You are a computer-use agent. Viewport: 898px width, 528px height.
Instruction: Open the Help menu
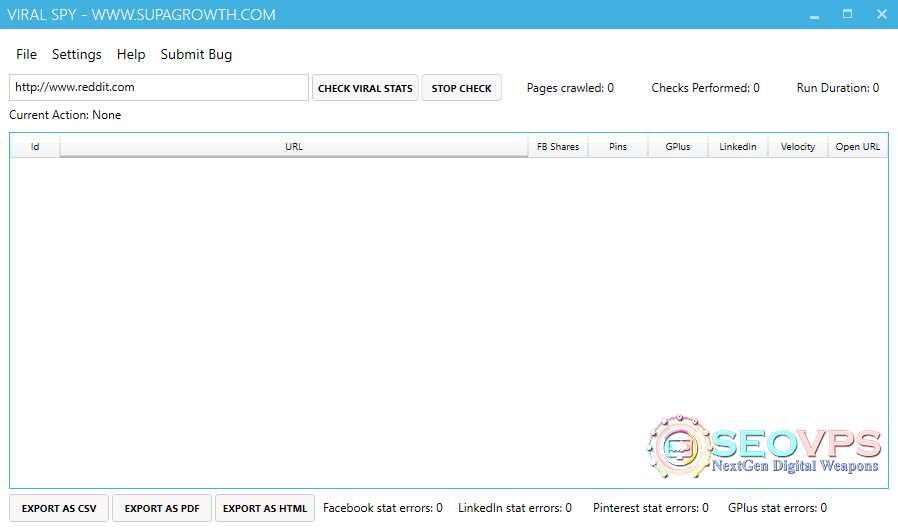pyautogui.click(x=131, y=54)
